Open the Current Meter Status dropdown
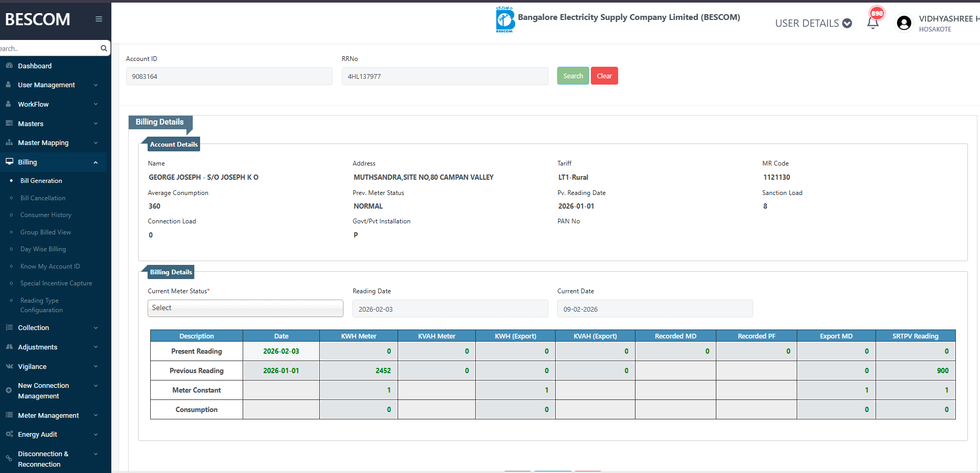This screenshot has width=980, height=473. point(245,308)
